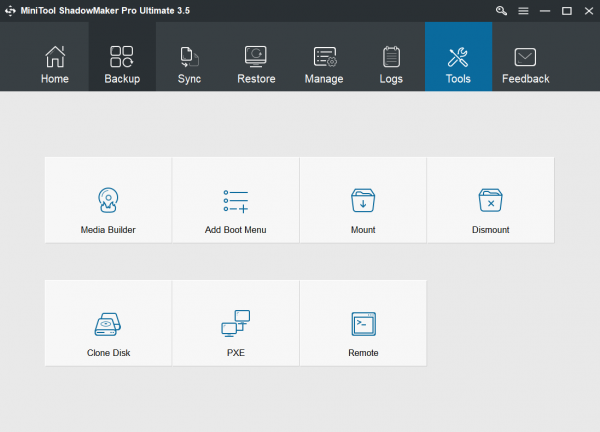The height and width of the screenshot is (432, 600).
Task: Navigate to the Restore tab
Action: click(x=256, y=64)
